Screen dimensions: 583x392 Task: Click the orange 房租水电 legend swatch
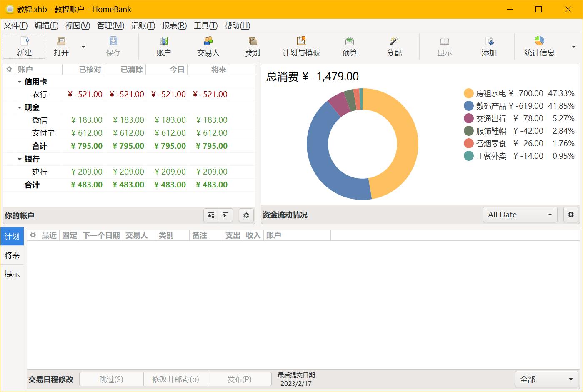point(469,93)
